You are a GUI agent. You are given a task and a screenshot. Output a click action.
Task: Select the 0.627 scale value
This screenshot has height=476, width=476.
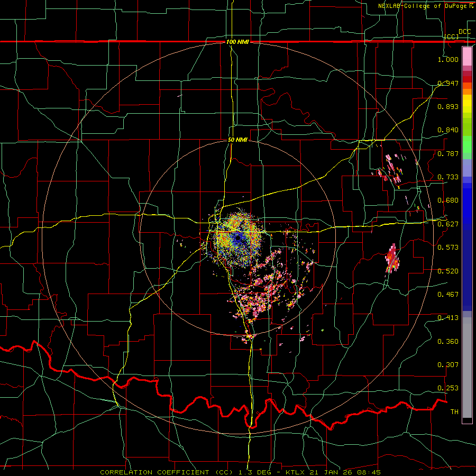click(448, 224)
